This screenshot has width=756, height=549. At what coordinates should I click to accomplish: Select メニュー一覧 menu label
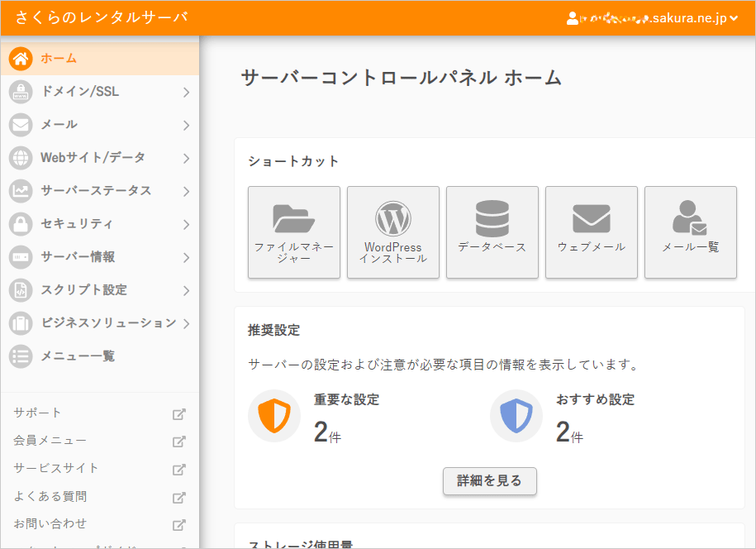tap(78, 356)
